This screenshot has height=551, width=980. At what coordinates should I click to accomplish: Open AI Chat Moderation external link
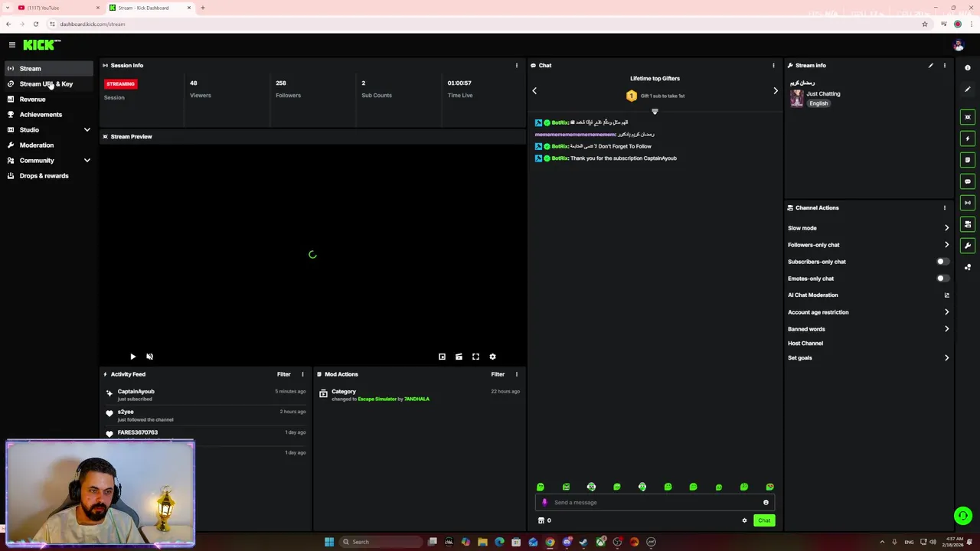(x=946, y=295)
